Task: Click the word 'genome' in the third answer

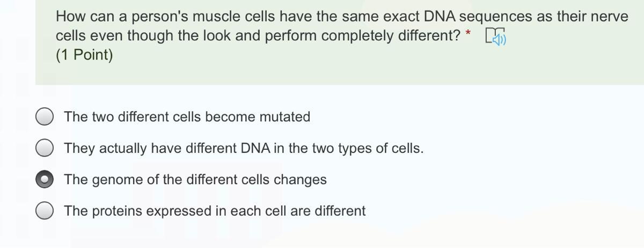Action: coord(118,180)
